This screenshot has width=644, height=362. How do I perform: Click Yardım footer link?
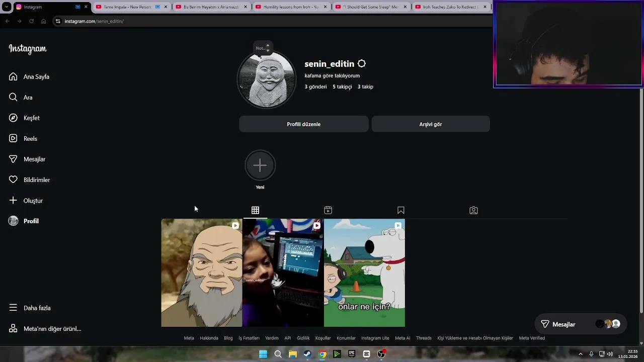[x=272, y=338]
